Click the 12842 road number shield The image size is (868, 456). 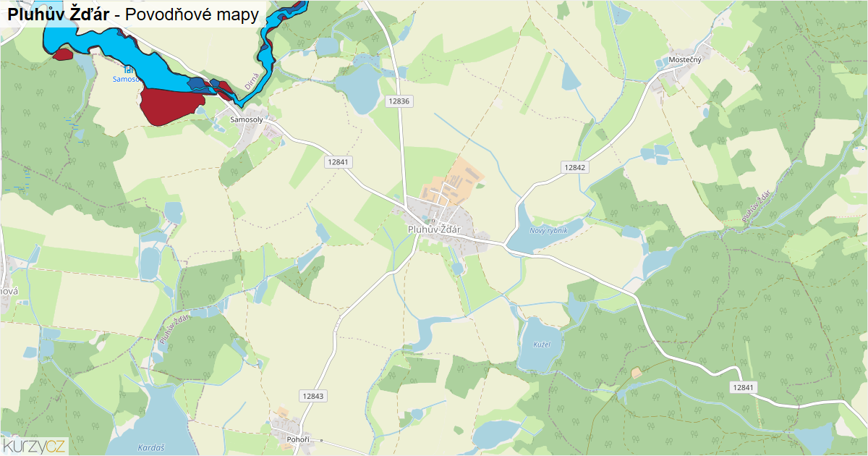click(574, 167)
